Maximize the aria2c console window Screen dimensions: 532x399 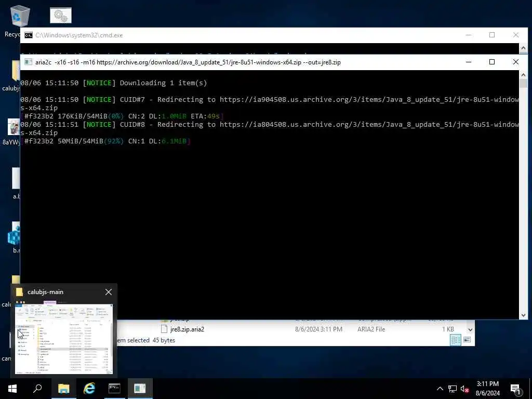click(x=492, y=62)
